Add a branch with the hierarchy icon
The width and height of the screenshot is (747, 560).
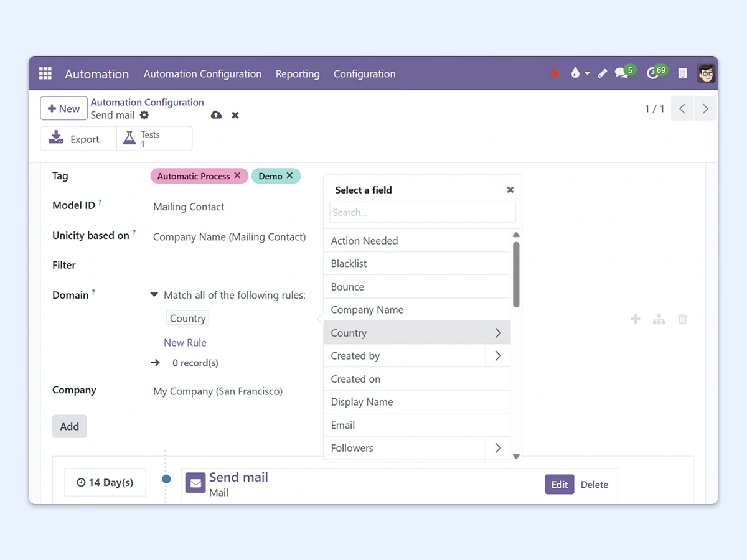click(x=659, y=319)
